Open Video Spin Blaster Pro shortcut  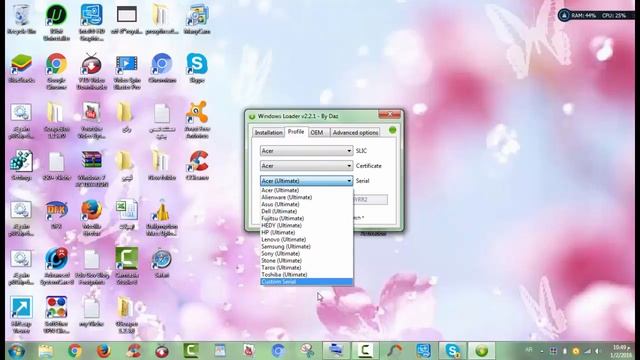click(x=127, y=71)
